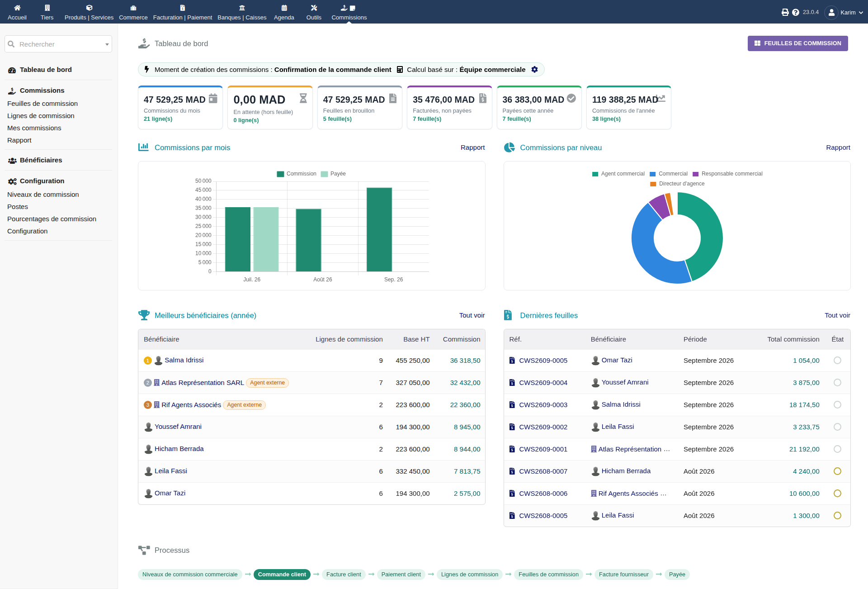This screenshot has width=868, height=589.
Task: Open the Accueil home icon
Action: 17,8
